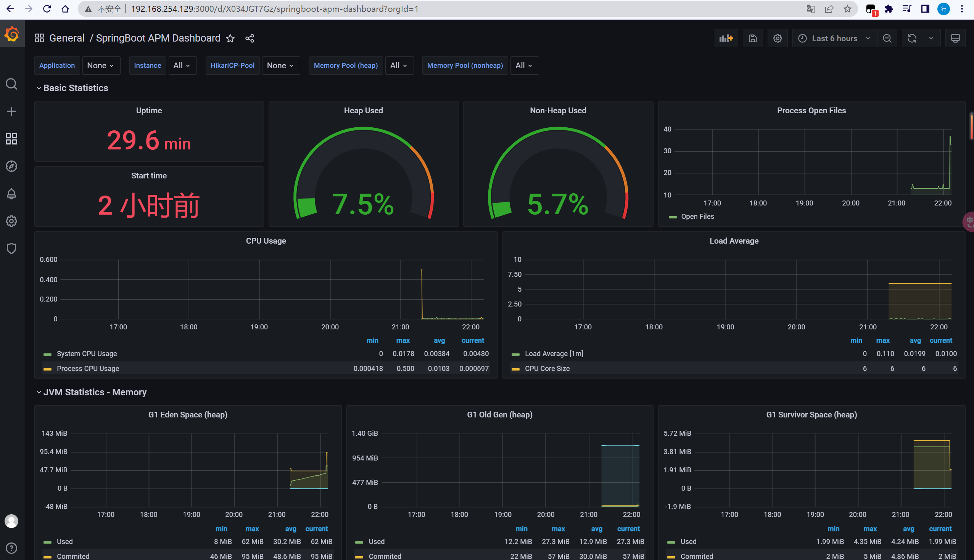The height and width of the screenshot is (560, 974).
Task: Click System CPU Usage green color swatch
Action: (x=48, y=354)
